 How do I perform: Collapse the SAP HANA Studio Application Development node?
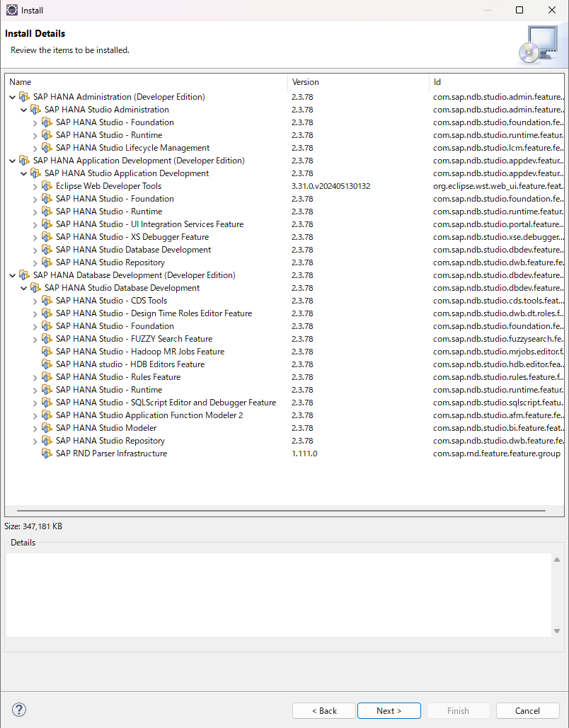coord(23,173)
